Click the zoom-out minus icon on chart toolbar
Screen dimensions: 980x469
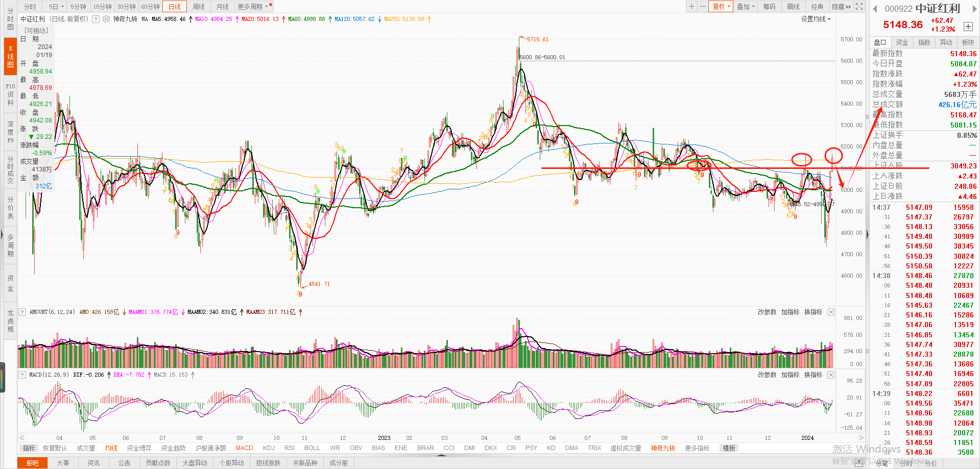tap(703, 7)
